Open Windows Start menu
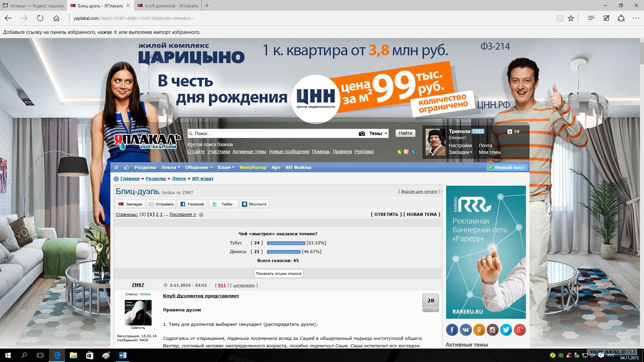Image resolution: width=644 pixels, height=362 pixels. point(8,355)
